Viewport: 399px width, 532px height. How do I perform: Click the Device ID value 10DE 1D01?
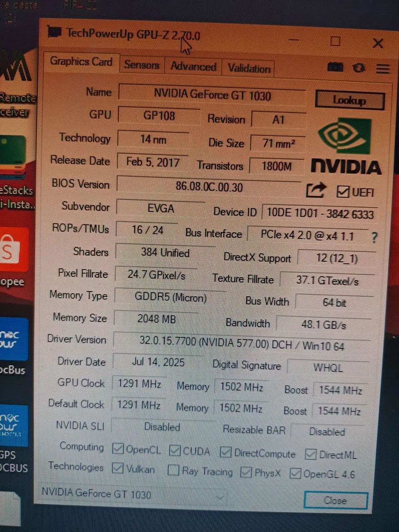[320, 214]
